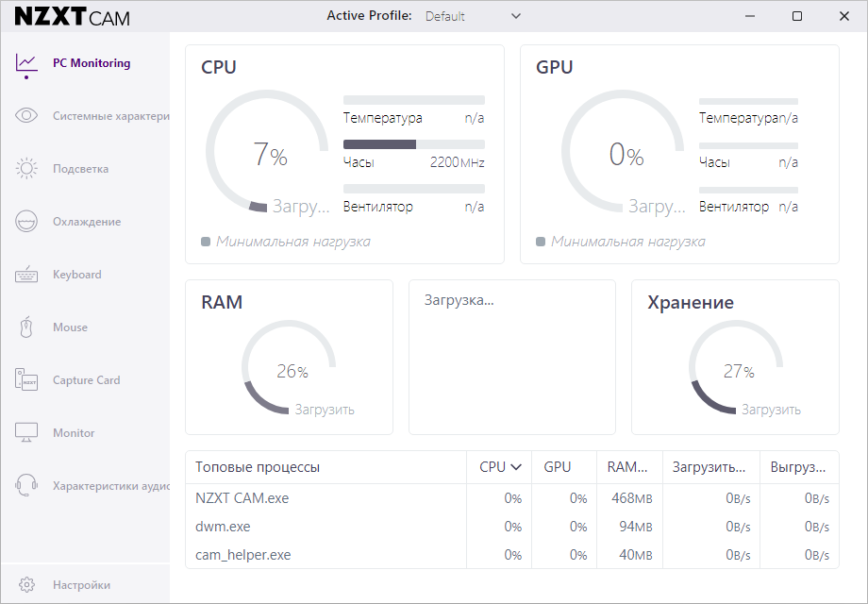Open the audio headset icon
The width and height of the screenshot is (868, 604).
click(x=26, y=486)
